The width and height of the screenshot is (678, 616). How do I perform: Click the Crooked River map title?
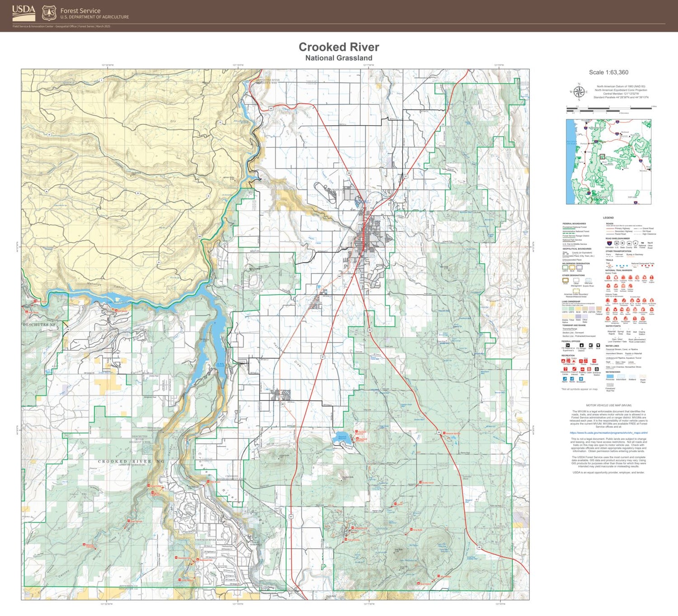(x=339, y=47)
